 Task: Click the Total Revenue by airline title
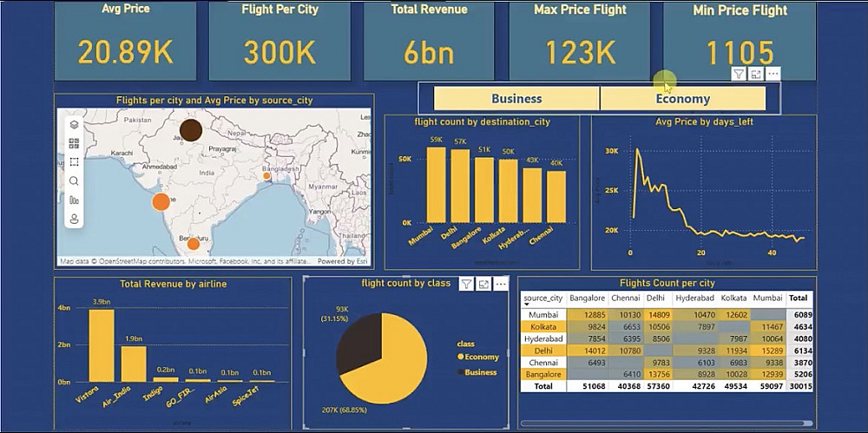(174, 284)
